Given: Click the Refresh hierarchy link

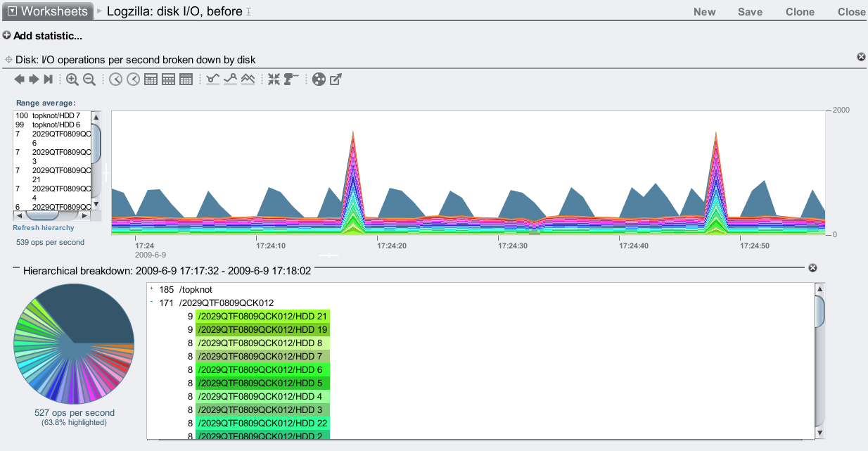Looking at the screenshot, I should click(43, 228).
